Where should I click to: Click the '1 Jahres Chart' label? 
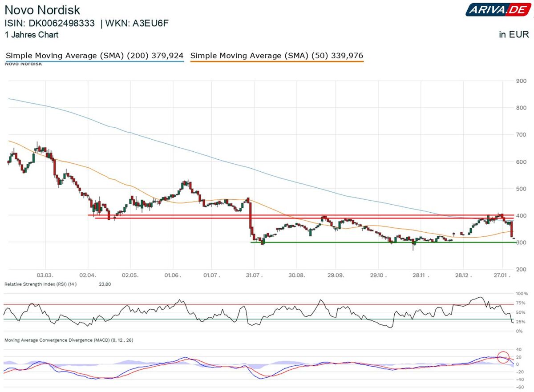32,35
